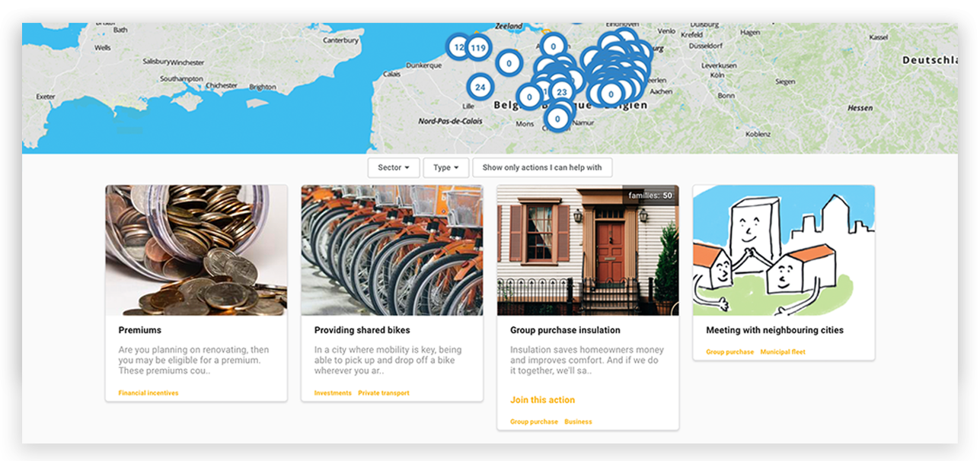Select the 0 cluster marker near Aachen
The width and height of the screenshot is (980, 461).
pyautogui.click(x=611, y=94)
